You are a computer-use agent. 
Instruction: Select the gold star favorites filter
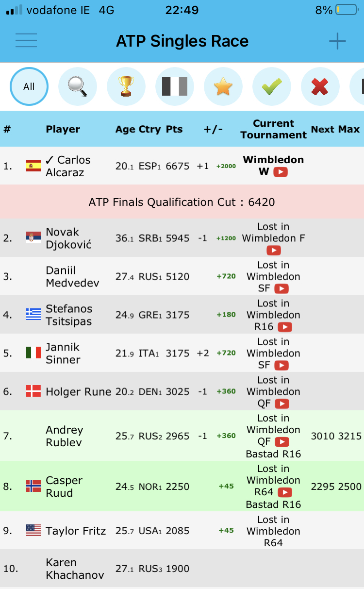(223, 86)
